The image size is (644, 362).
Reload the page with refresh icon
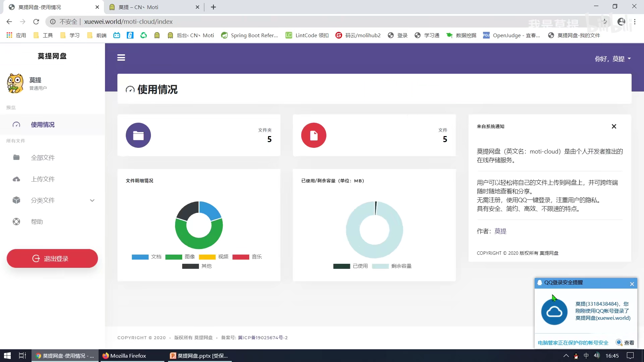pos(36,22)
